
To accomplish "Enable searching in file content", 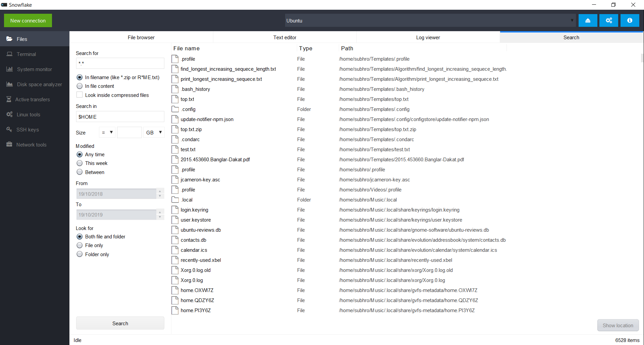I will pyautogui.click(x=79, y=86).
